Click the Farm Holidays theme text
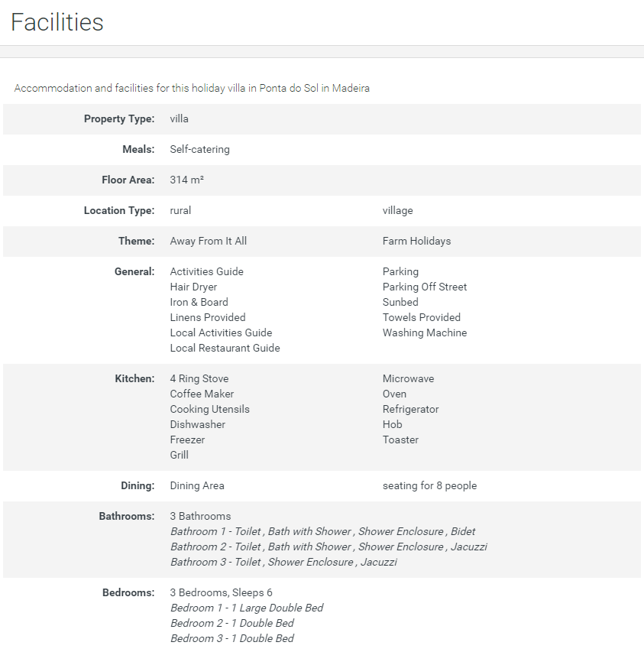Viewport: 644px width, 652px height. pyautogui.click(x=416, y=241)
